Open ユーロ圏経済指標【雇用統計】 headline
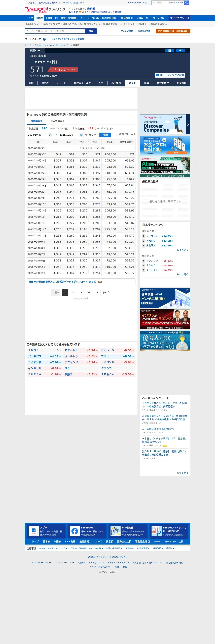The height and width of the screenshot is (644, 215). 158,429
